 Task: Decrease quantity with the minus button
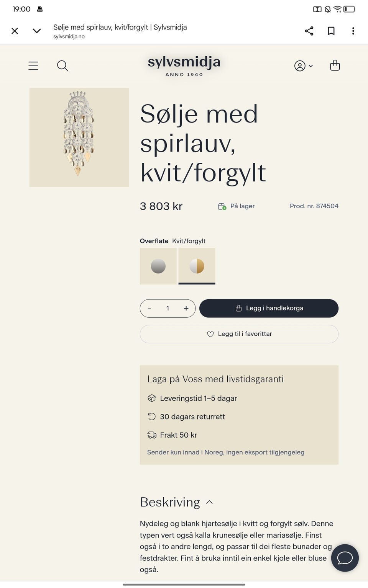point(149,309)
